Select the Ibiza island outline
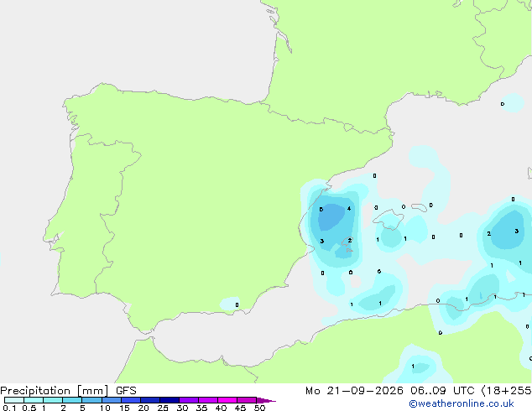Image resolution: width=532 pixels, height=411 pixels. pyautogui.click(x=347, y=242)
